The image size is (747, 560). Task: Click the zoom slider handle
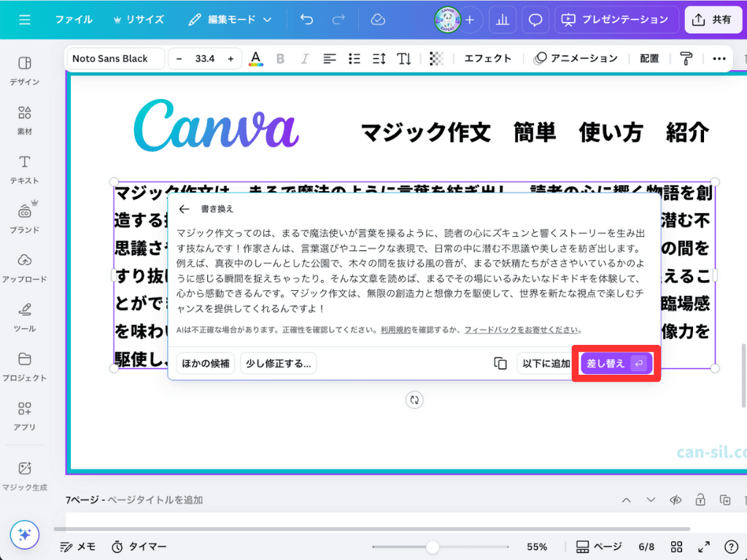coord(432,547)
